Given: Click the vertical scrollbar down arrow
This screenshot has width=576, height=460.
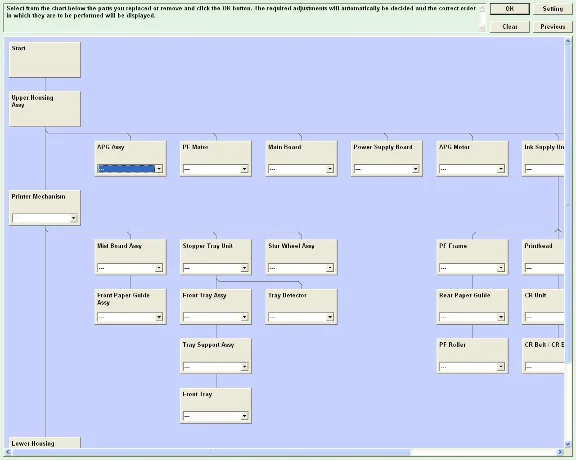Looking at the screenshot, I should [x=568, y=444].
